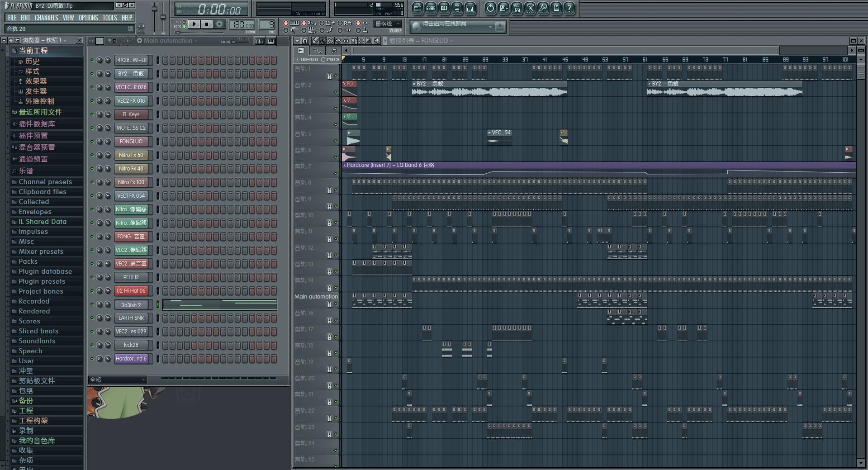Viewport: 868px width, 470px height.
Task: Select the playlist zoom tool
Action: (369, 41)
